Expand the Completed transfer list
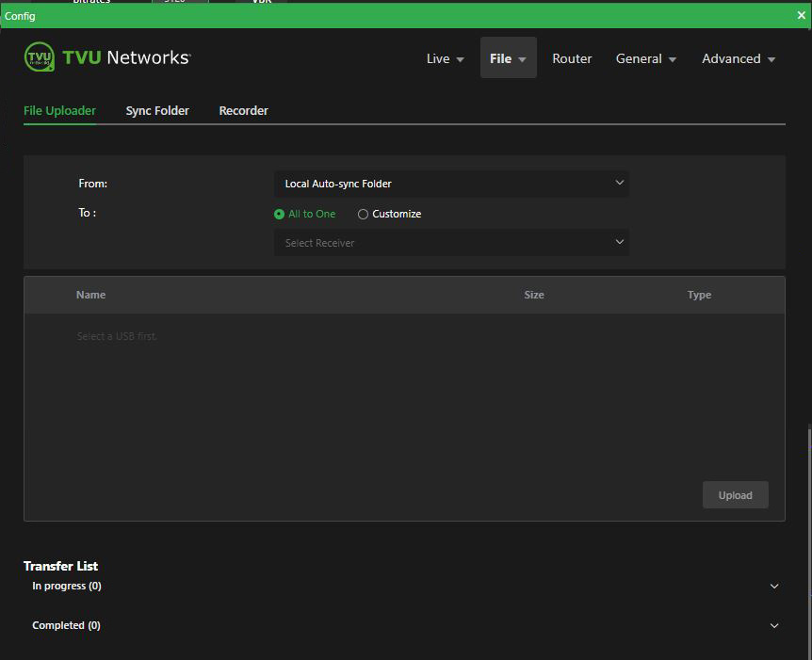 coord(774,625)
